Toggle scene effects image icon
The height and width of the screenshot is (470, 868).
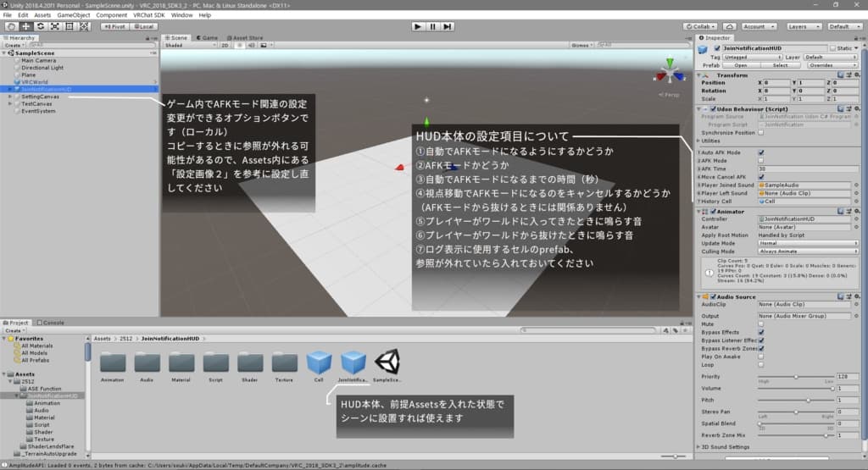click(264, 46)
